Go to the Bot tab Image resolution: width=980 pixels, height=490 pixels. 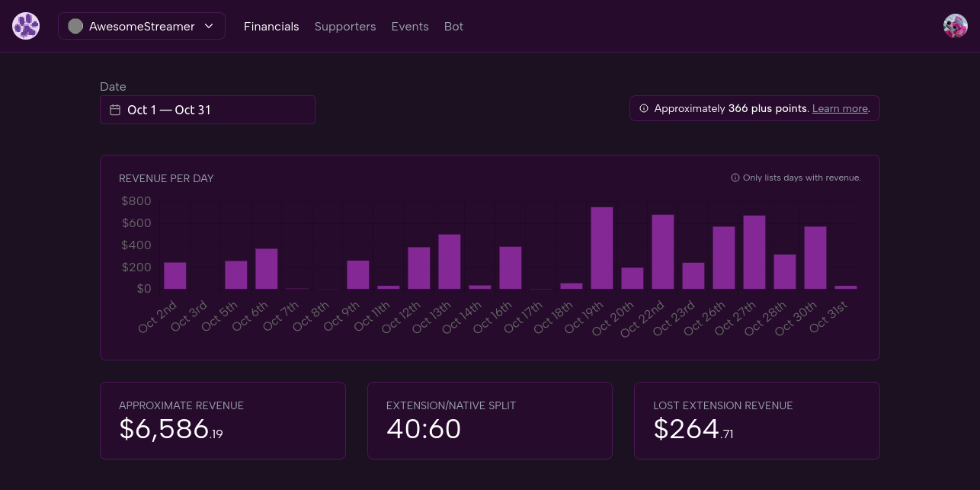pos(453,26)
